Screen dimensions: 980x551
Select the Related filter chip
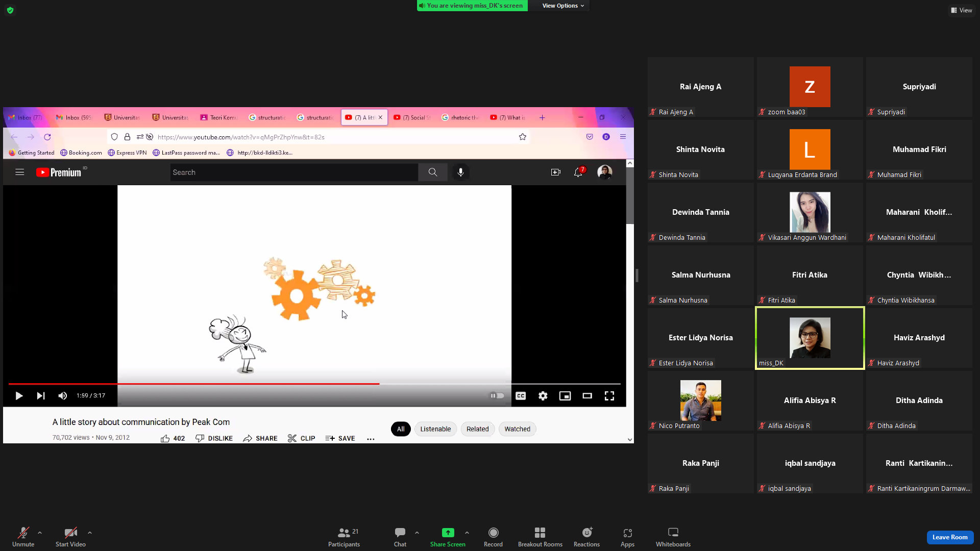[x=478, y=429]
